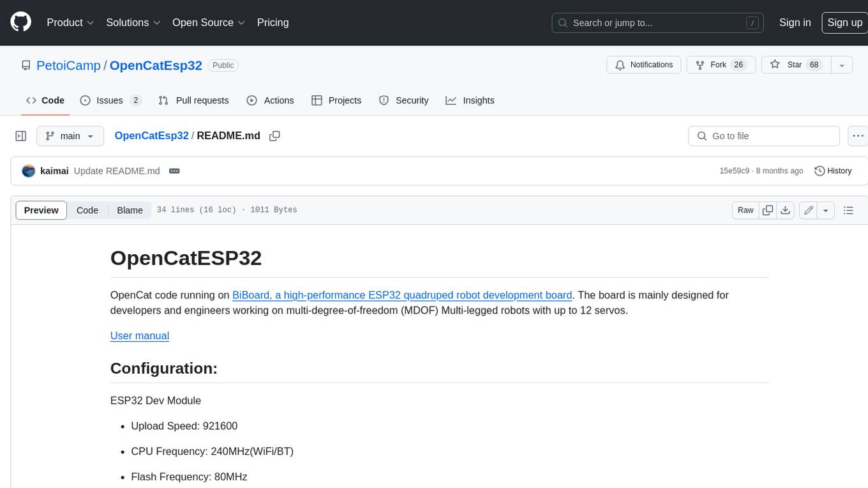The height and width of the screenshot is (488, 868).
Task: Switch to the Blame view
Action: 130,210
